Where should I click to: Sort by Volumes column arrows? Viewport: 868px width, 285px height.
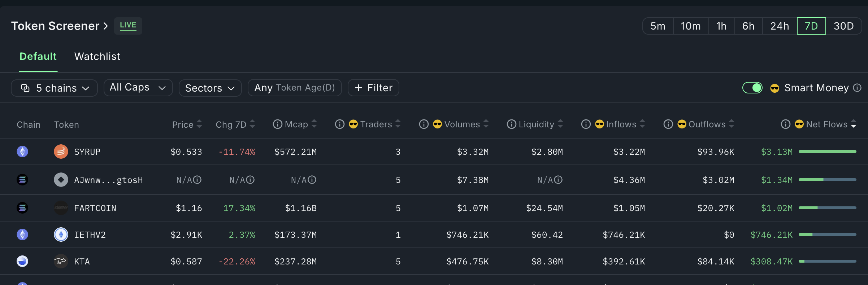pos(486,124)
